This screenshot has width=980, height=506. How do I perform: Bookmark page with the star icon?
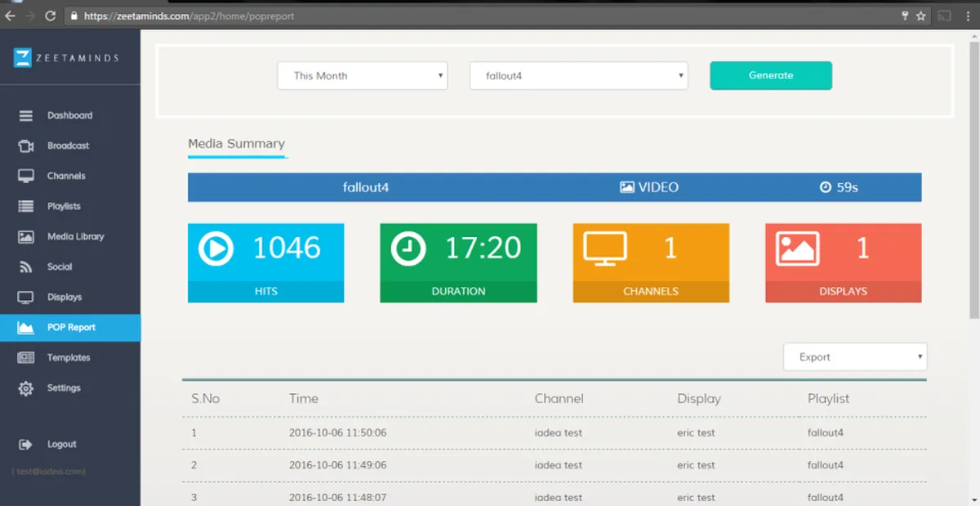(921, 16)
